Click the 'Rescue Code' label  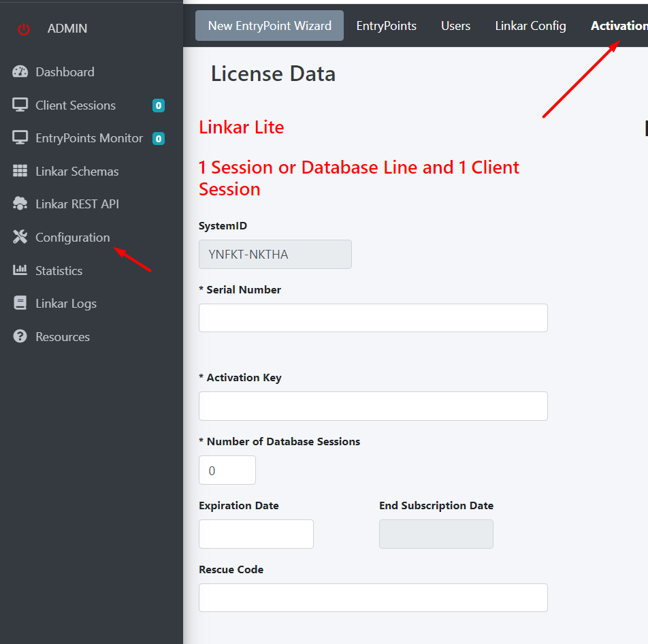231,570
